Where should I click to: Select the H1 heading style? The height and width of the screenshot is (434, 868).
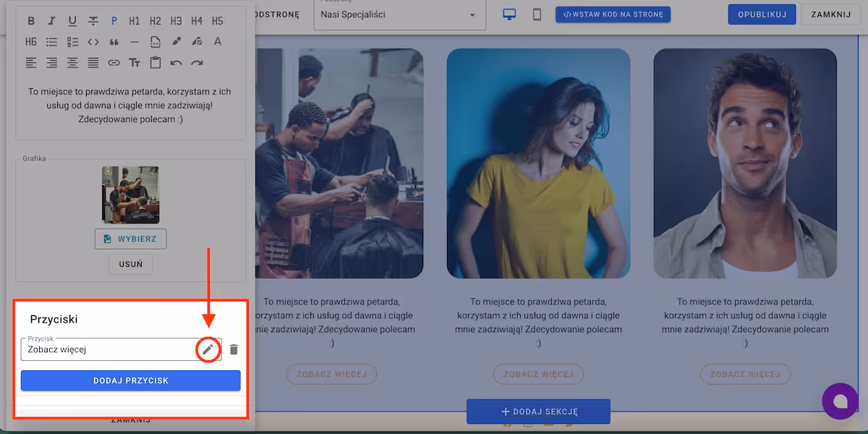coord(135,21)
